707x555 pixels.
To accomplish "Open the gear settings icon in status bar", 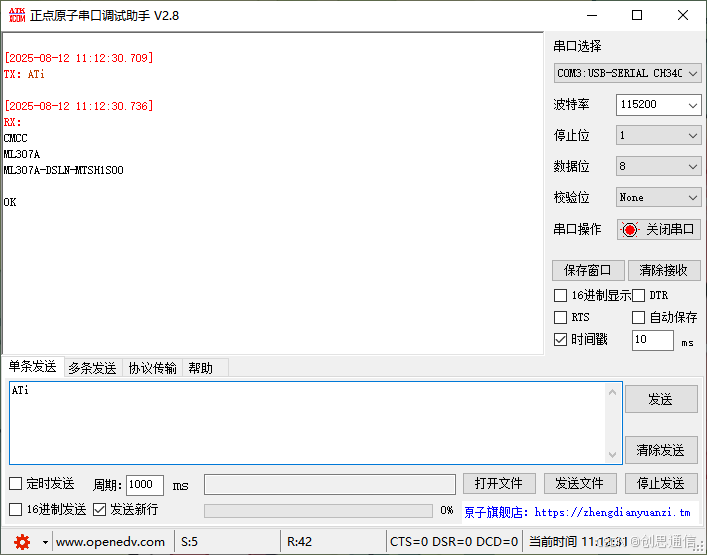I will pos(22,541).
